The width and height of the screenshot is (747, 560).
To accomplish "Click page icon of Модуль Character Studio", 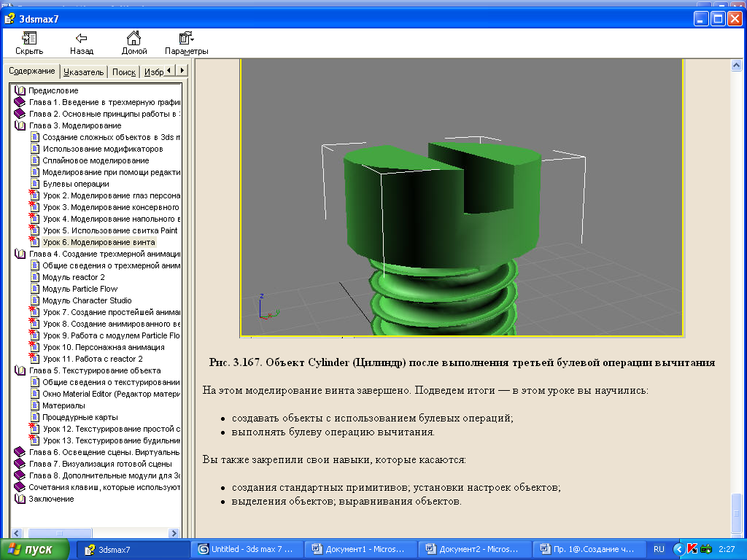I will pyautogui.click(x=35, y=300).
